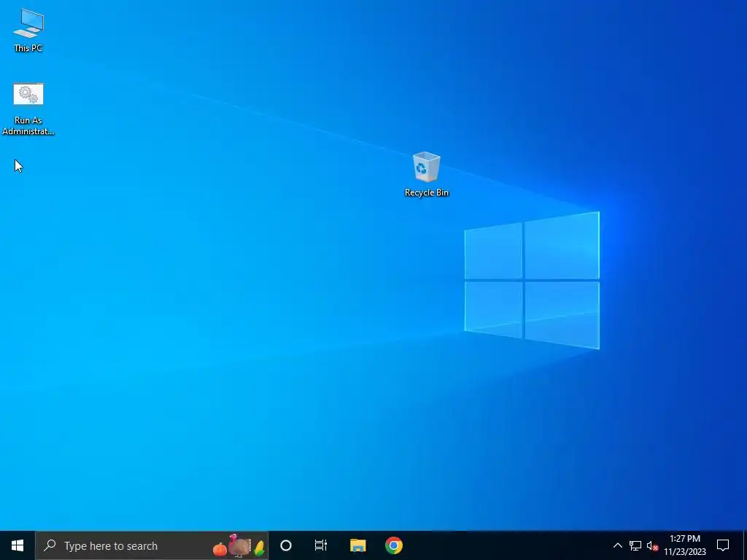
Task: Open Cortana from the taskbar circle icon
Action: point(286,545)
